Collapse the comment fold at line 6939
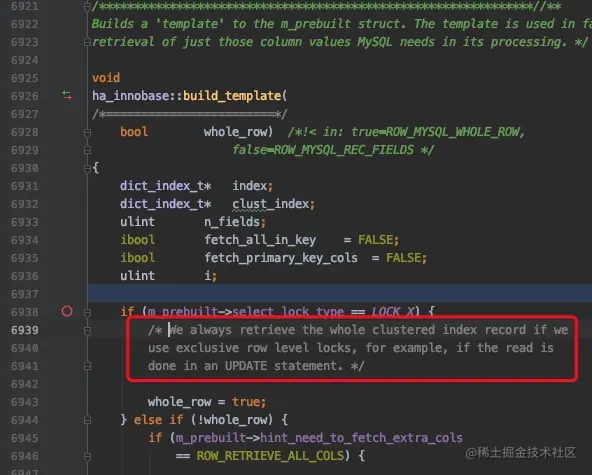 (87, 330)
